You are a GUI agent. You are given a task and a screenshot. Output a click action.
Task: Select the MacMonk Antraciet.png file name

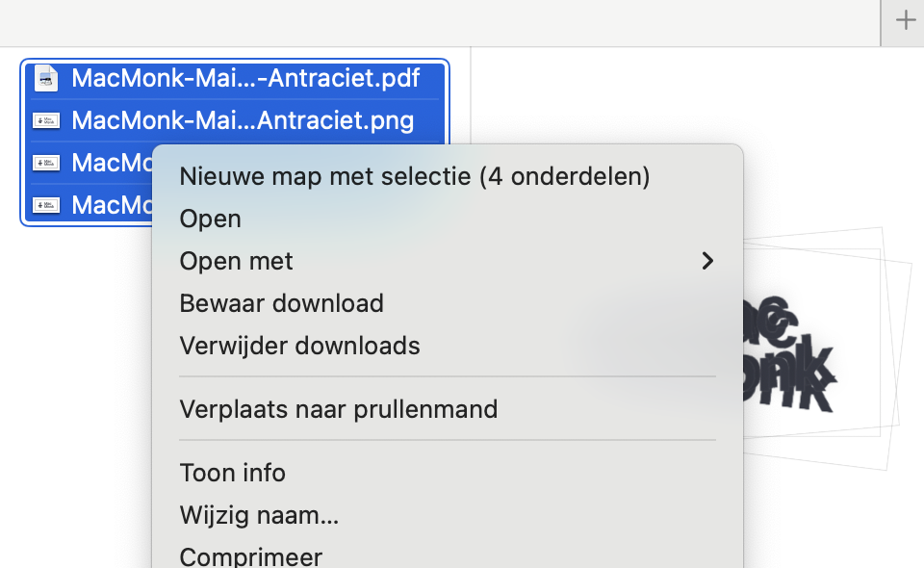[x=243, y=120]
